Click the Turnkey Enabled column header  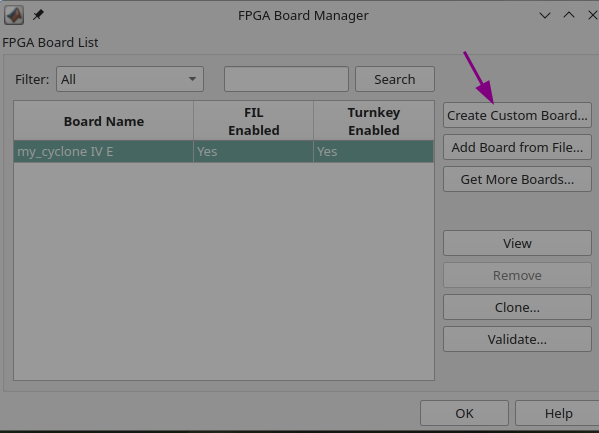(374, 121)
